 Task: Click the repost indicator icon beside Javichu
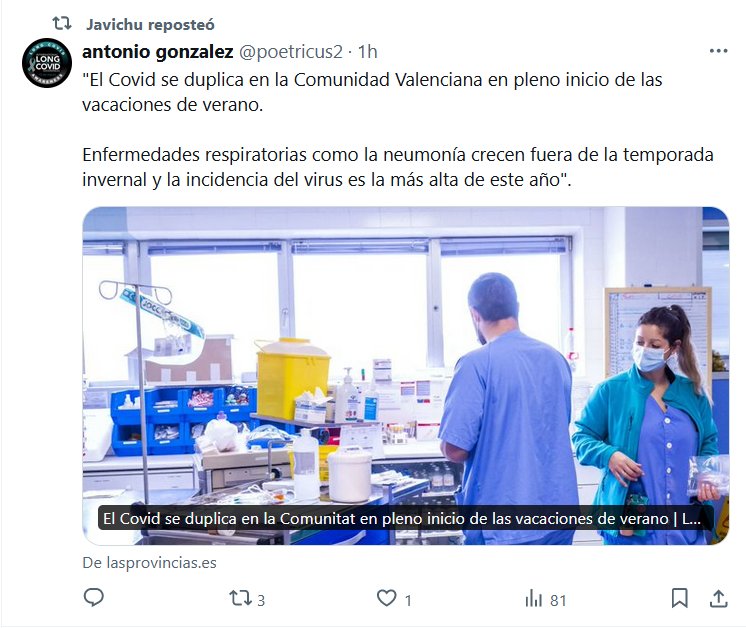pyautogui.click(x=62, y=23)
